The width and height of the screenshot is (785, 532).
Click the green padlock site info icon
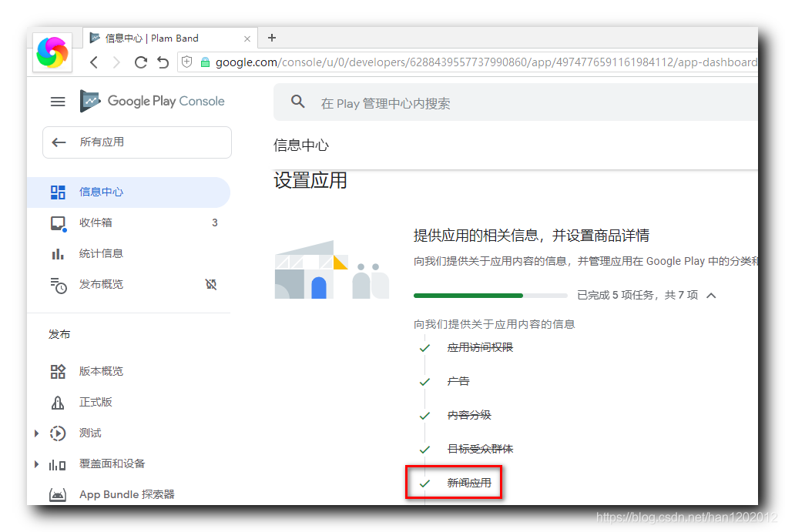(x=205, y=62)
